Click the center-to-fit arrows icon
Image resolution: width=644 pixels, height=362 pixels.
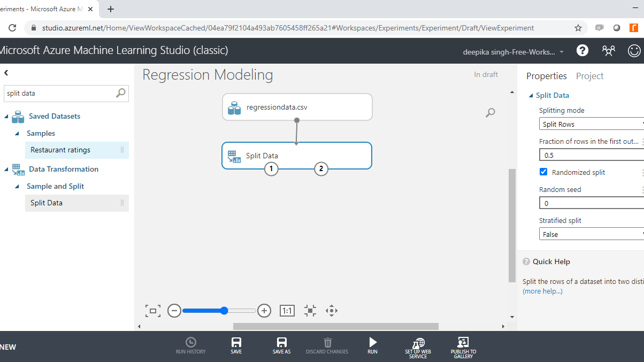tap(310, 311)
